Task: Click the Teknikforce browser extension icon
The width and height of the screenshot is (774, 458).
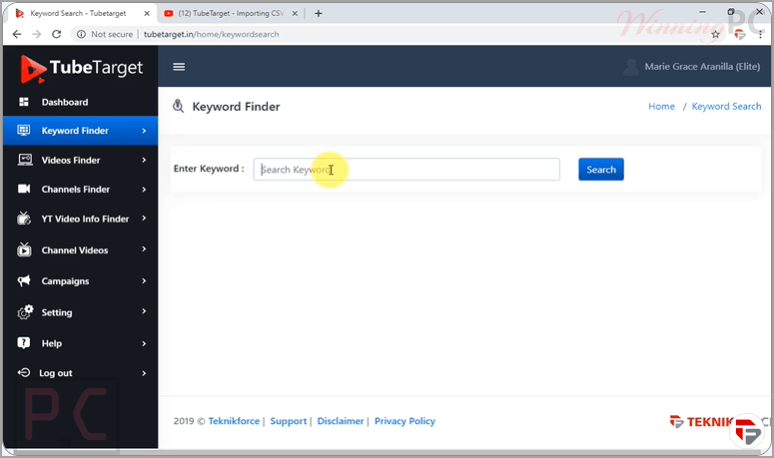Action: point(739,34)
